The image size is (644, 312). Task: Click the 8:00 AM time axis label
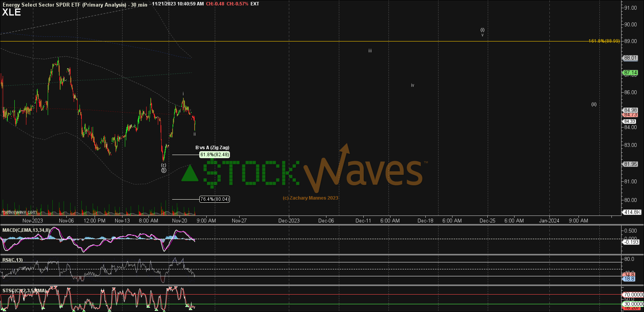148,221
